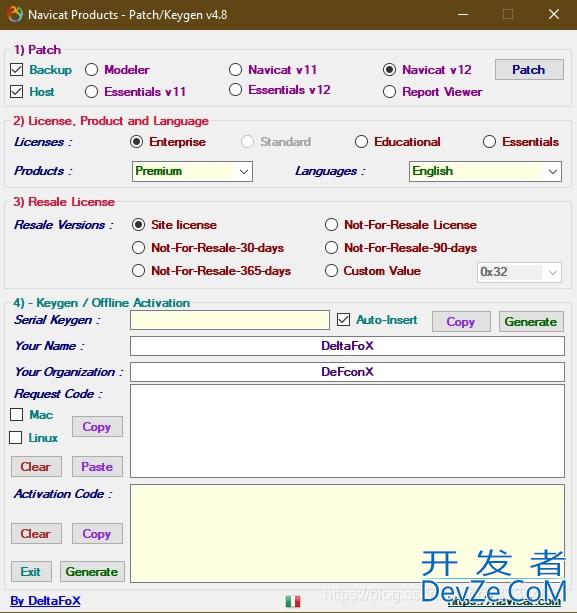Viewport: 577px width, 613px height.
Task: Select Report Viewer radio option
Action: pos(389,92)
